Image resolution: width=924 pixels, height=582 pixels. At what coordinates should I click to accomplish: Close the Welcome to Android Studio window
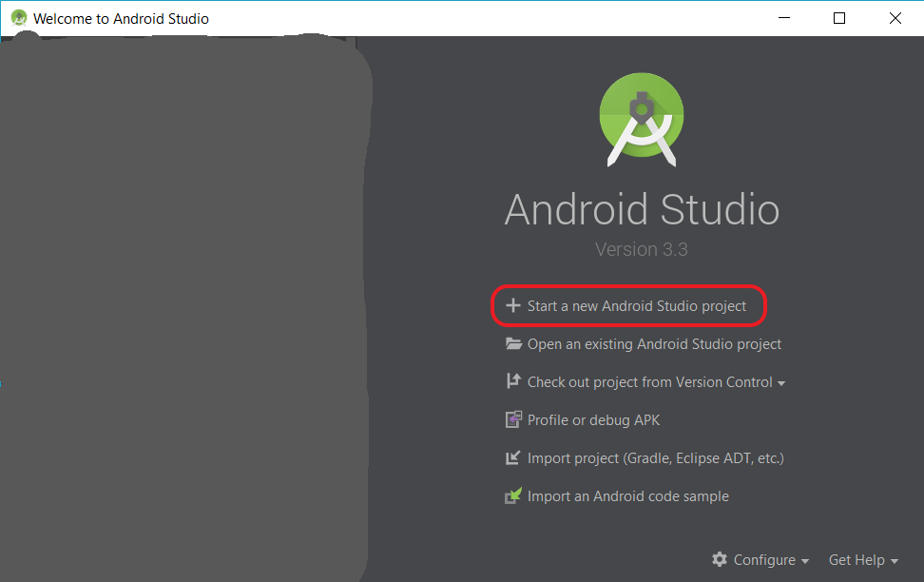895,18
